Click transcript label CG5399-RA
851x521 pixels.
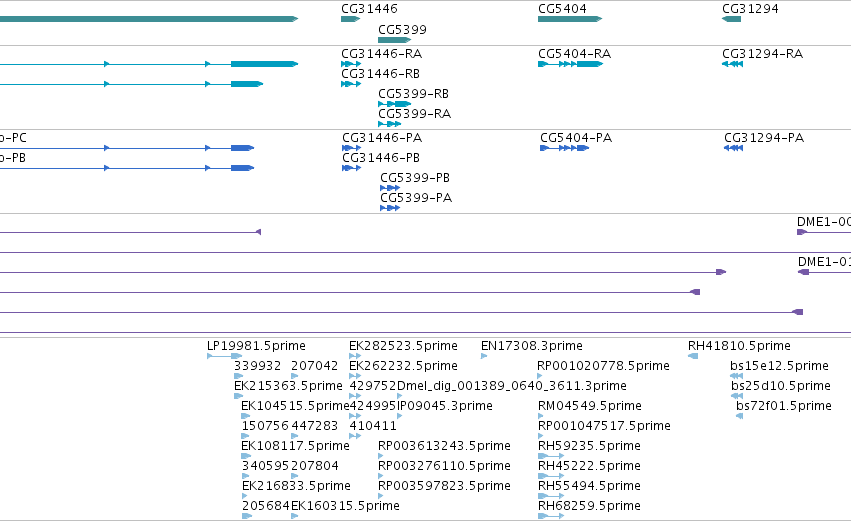[415, 114]
